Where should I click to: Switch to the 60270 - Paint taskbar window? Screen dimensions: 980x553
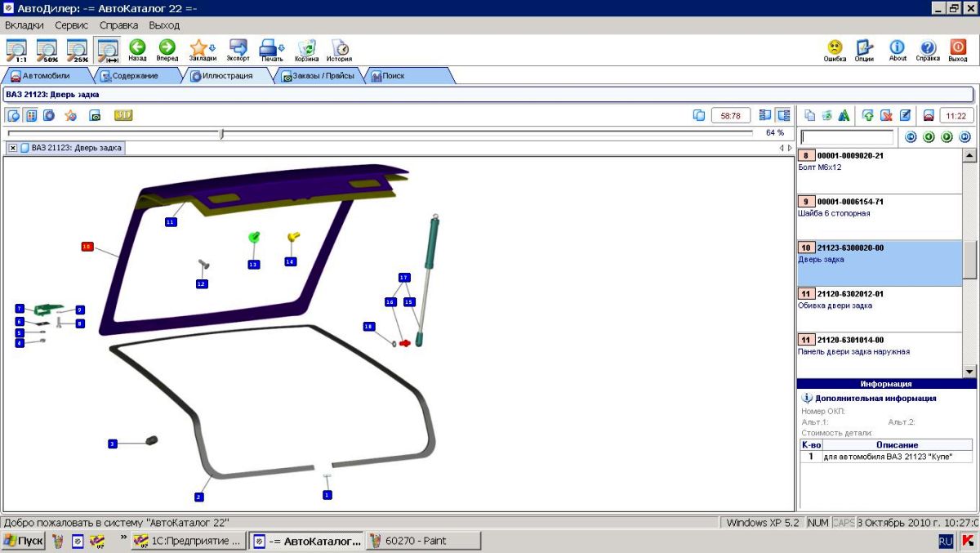pos(423,541)
